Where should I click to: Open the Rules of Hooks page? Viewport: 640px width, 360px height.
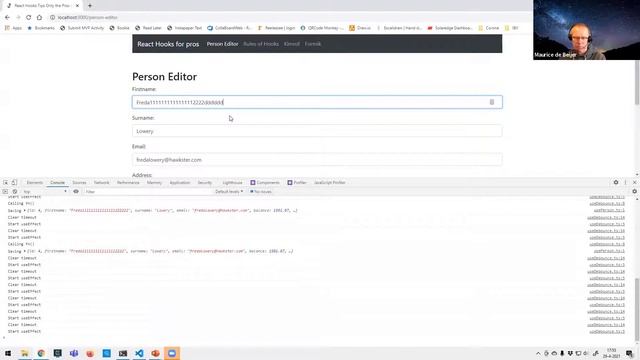261,44
